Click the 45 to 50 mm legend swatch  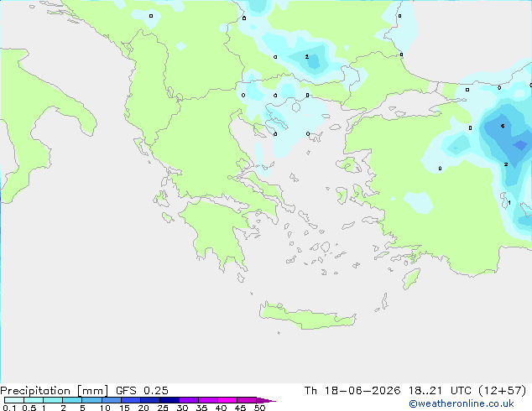[x=247, y=400]
